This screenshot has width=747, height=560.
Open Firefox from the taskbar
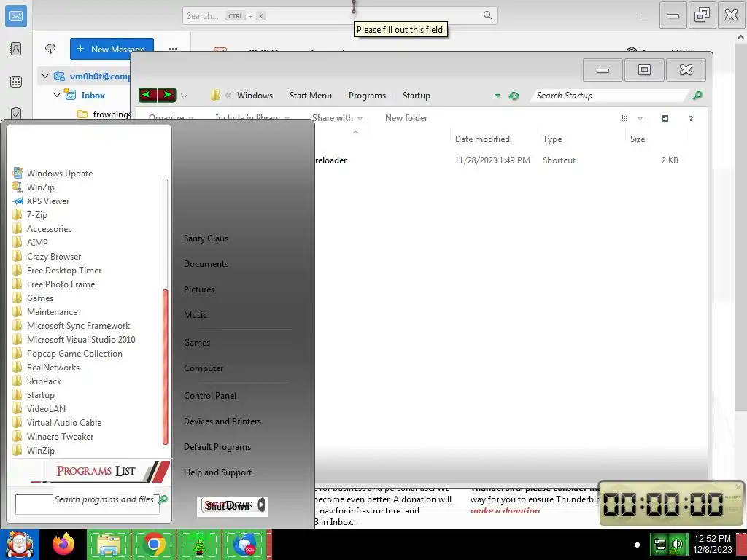[x=63, y=544]
